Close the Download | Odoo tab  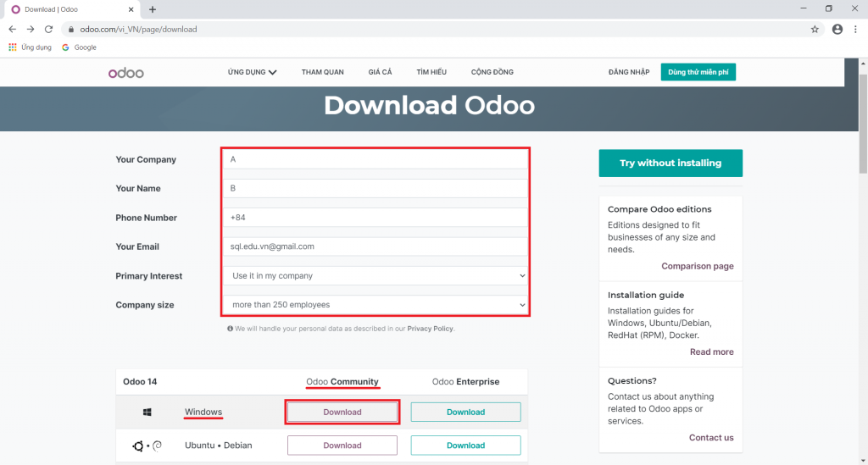pyautogui.click(x=131, y=9)
